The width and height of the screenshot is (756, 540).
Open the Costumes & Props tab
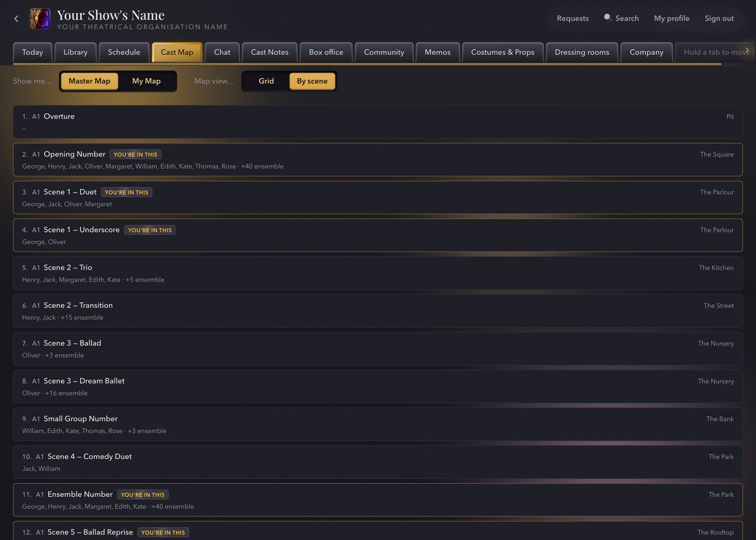[503, 52]
